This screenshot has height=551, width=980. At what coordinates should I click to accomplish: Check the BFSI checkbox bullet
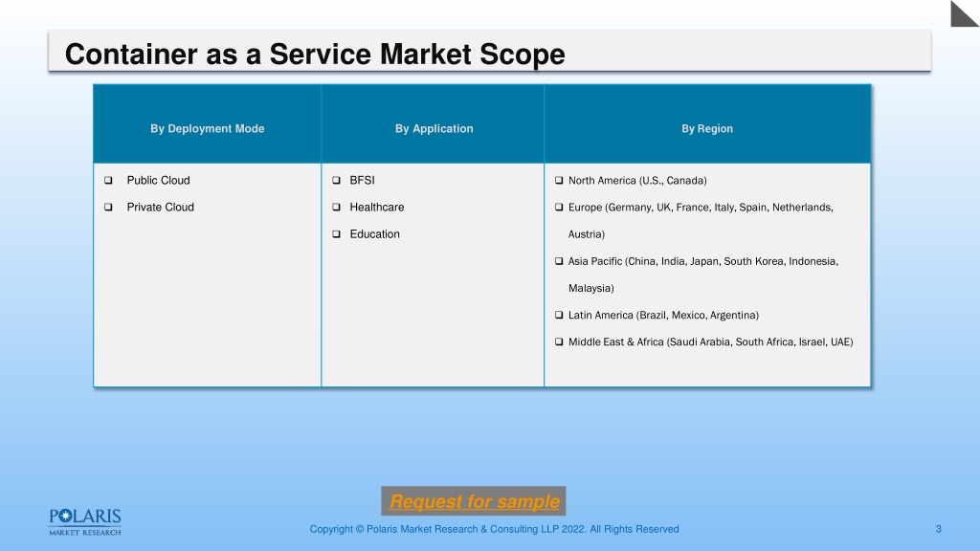click(x=336, y=180)
